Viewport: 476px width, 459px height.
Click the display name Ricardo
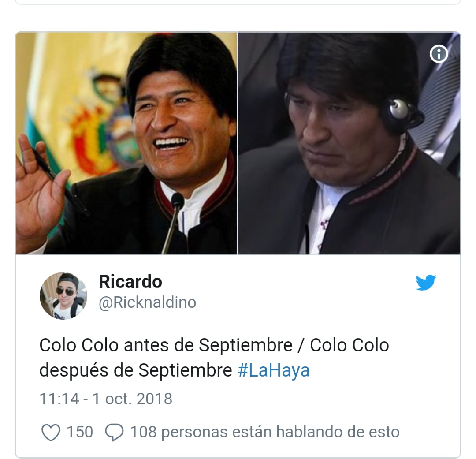tap(130, 282)
